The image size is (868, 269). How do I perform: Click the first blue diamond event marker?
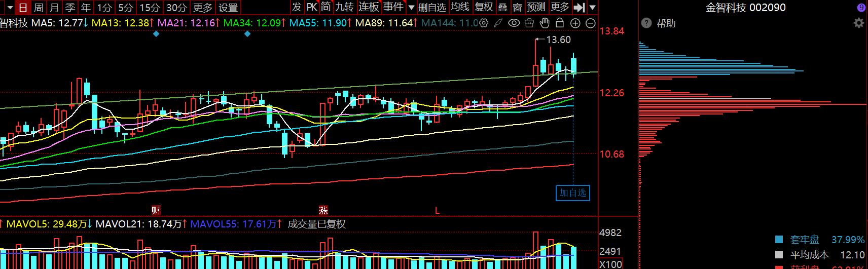[x=156, y=34]
